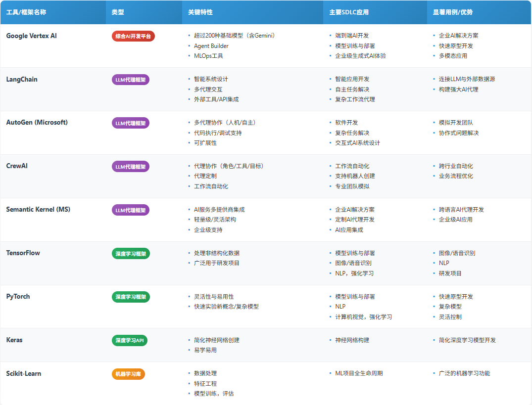Viewport: 532px width, 405px height.
Task: Click the LLM代理框架 badge in AutoGen row
Action: [x=131, y=123]
